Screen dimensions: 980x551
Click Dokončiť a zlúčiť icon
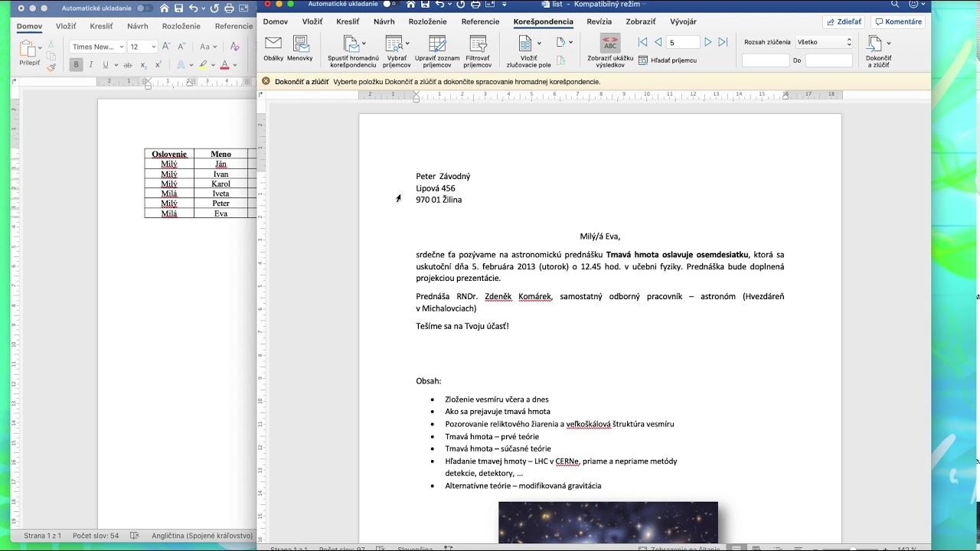click(874, 43)
